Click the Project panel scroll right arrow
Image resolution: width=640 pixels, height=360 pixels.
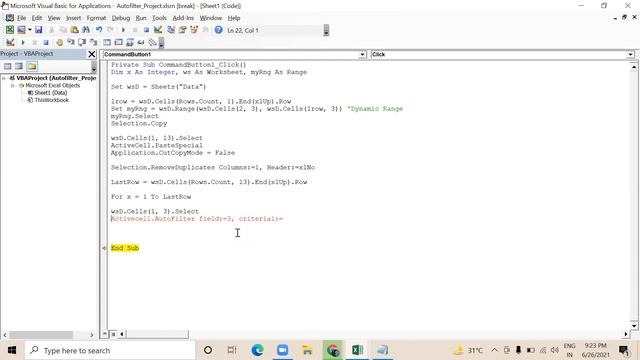click(91, 335)
